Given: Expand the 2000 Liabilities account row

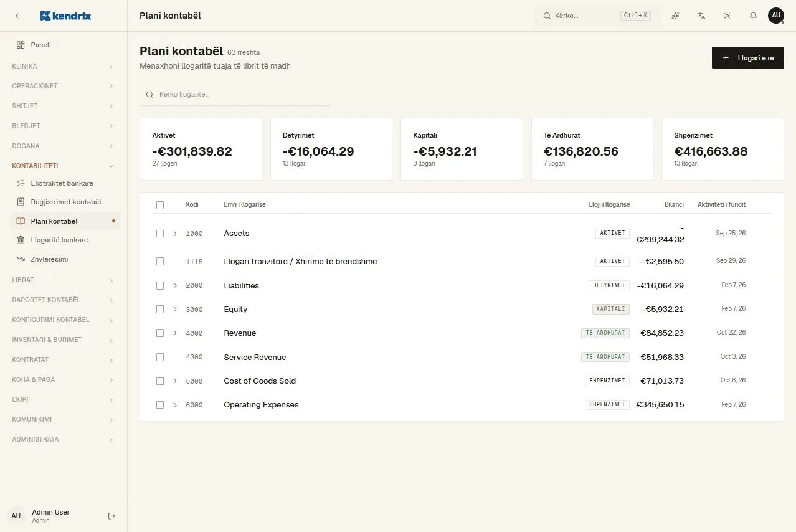Looking at the screenshot, I should pyautogui.click(x=175, y=285).
